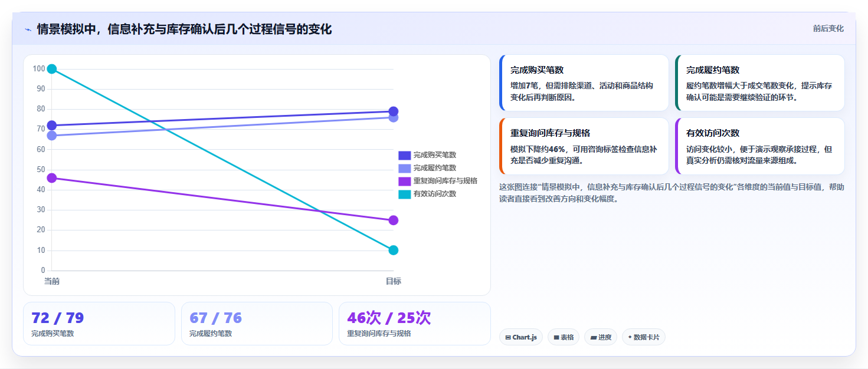The image size is (868, 369).
Task: Open the 72 / 79 data card
Action: click(x=99, y=324)
